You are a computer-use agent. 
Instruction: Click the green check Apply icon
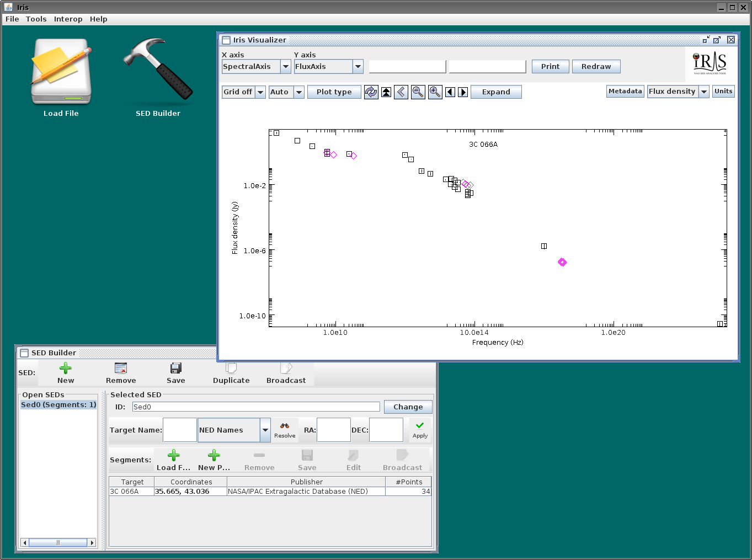coord(420,425)
